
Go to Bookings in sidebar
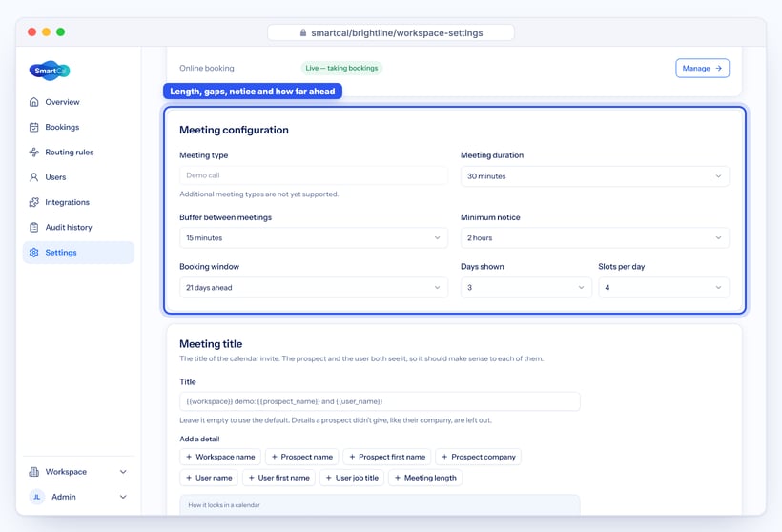pos(78,127)
